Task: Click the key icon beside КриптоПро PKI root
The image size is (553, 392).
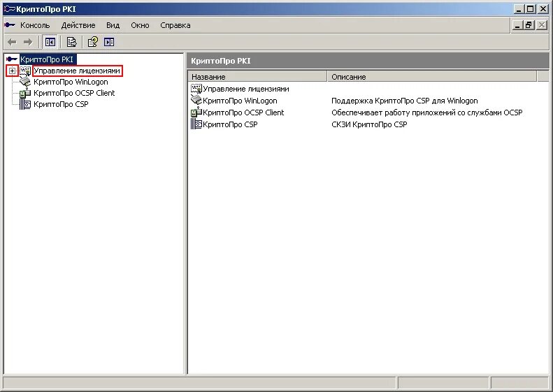Action: click(12, 59)
